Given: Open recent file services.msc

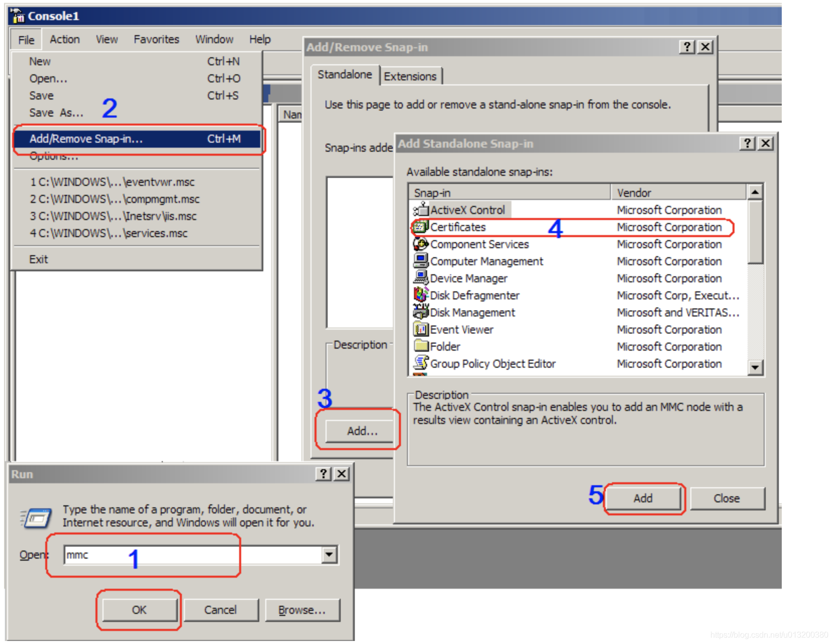Looking at the screenshot, I should coord(137,233).
